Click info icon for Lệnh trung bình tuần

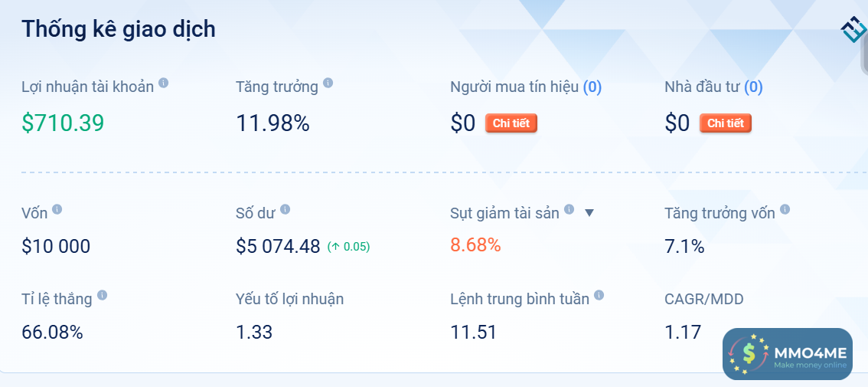coord(599,295)
